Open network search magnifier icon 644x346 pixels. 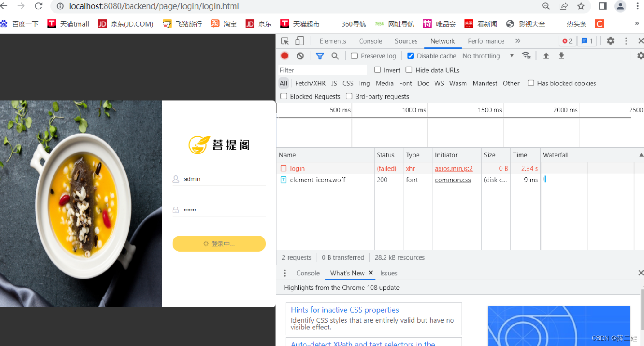[x=335, y=56]
